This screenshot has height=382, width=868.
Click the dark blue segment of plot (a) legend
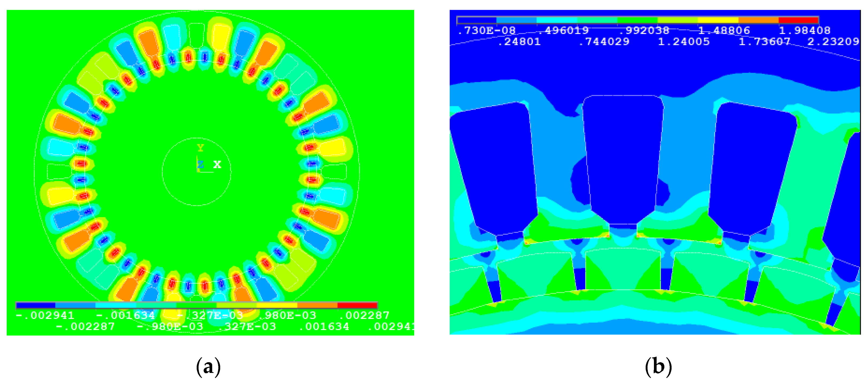[36, 305]
